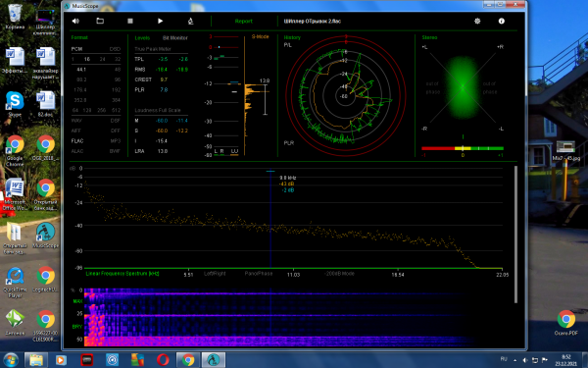Click the Stereo panel heading

[x=429, y=37]
